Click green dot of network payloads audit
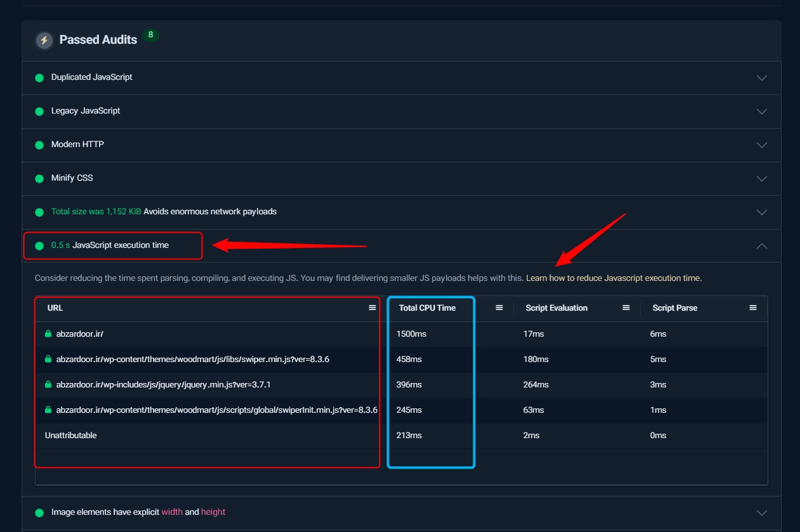Image resolution: width=800 pixels, height=532 pixels. coord(39,212)
